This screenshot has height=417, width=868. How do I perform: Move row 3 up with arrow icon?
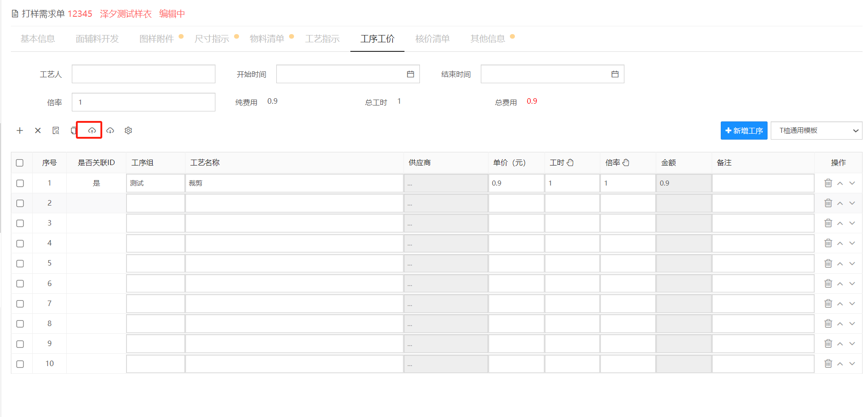(x=840, y=223)
